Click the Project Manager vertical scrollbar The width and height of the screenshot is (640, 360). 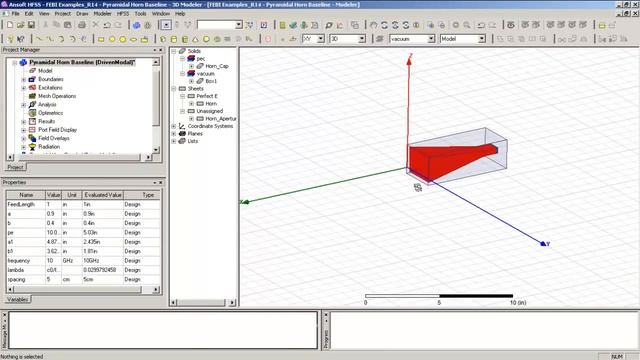click(156, 106)
